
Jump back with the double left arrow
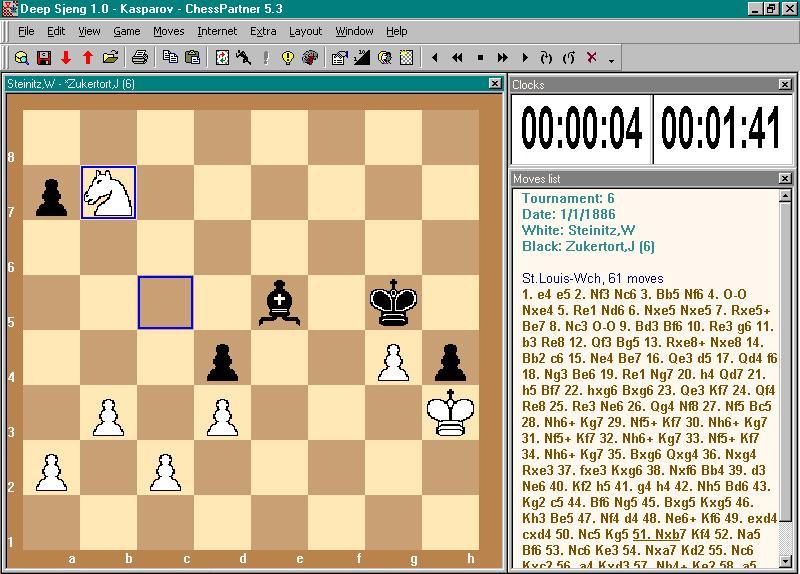457,58
